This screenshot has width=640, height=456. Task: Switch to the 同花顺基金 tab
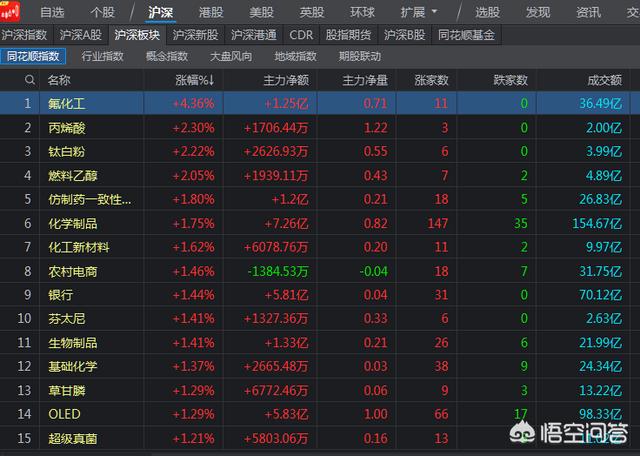coord(467,35)
